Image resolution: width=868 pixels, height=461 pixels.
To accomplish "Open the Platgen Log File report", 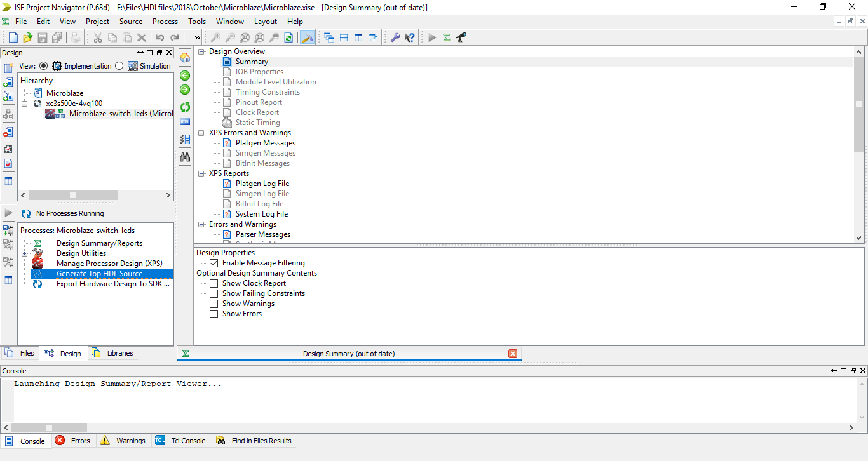I will pos(262,184).
